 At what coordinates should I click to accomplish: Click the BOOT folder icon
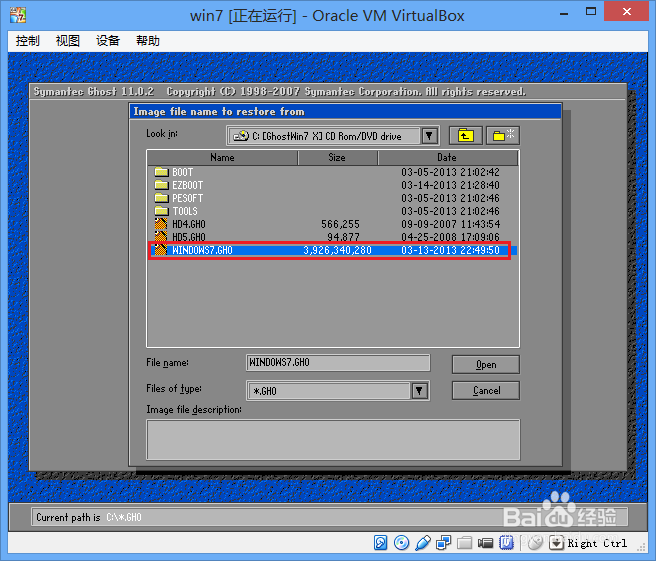coord(161,172)
